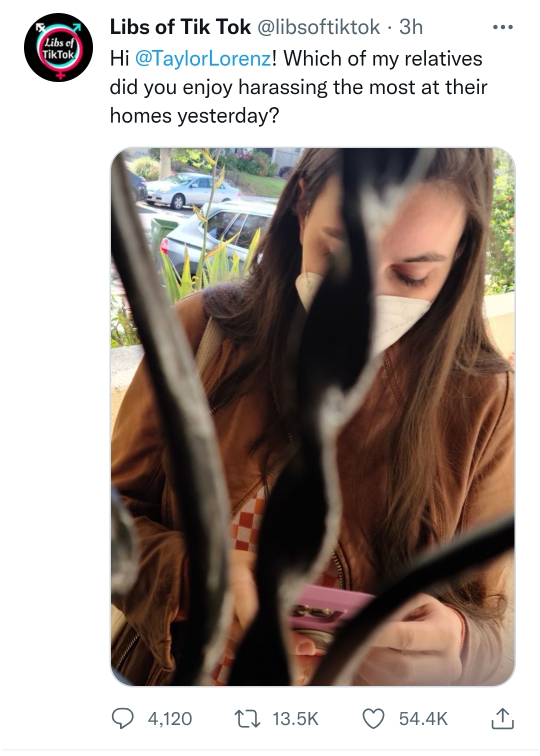This screenshot has width=540, height=756.
Task: View the 54.4K likes count
Action: click(x=423, y=719)
